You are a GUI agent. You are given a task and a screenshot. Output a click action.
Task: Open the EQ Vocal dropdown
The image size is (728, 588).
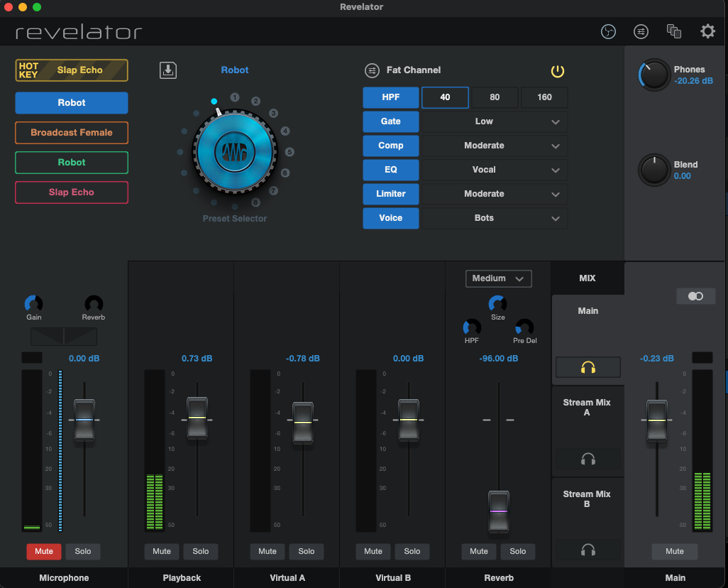coord(495,170)
